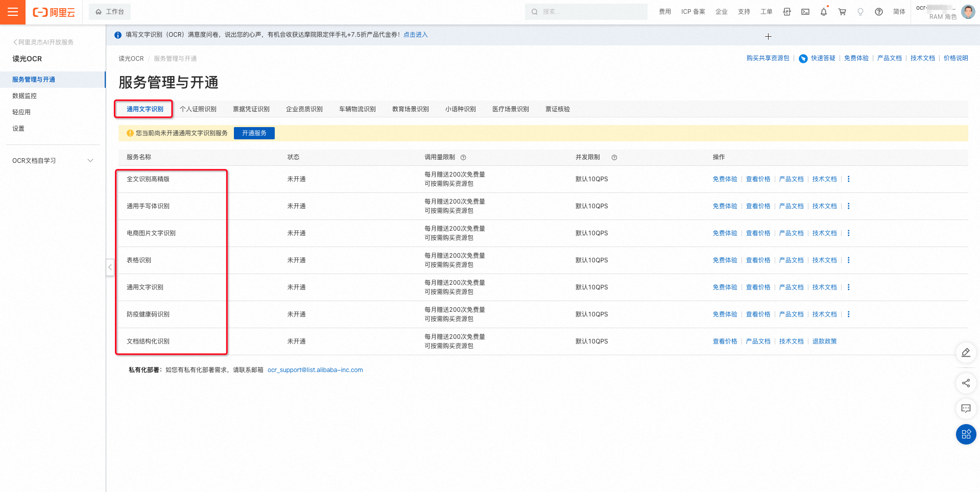Open notifications bell
980x492 pixels.
824,12
